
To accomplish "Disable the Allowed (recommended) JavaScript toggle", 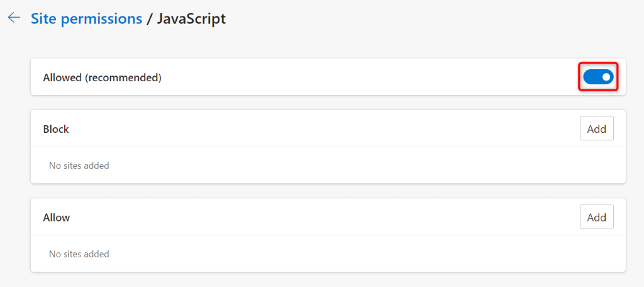I will (597, 77).
